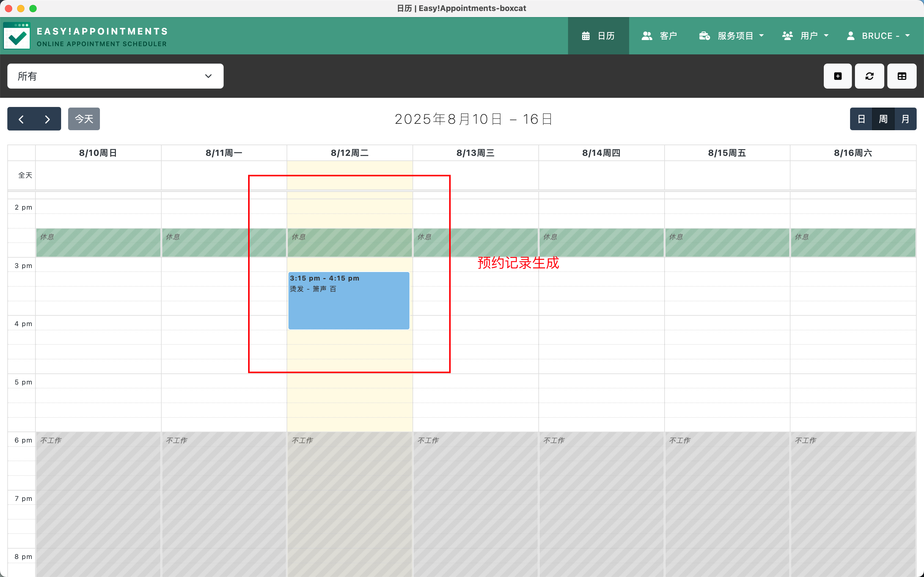The height and width of the screenshot is (577, 924).
Task: Click the 休息 break block on 8/10
Action: (98, 243)
